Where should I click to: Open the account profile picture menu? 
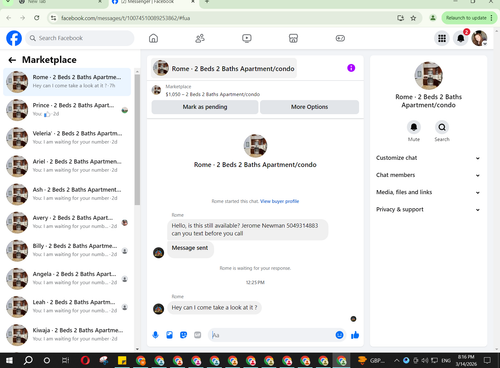[479, 38]
